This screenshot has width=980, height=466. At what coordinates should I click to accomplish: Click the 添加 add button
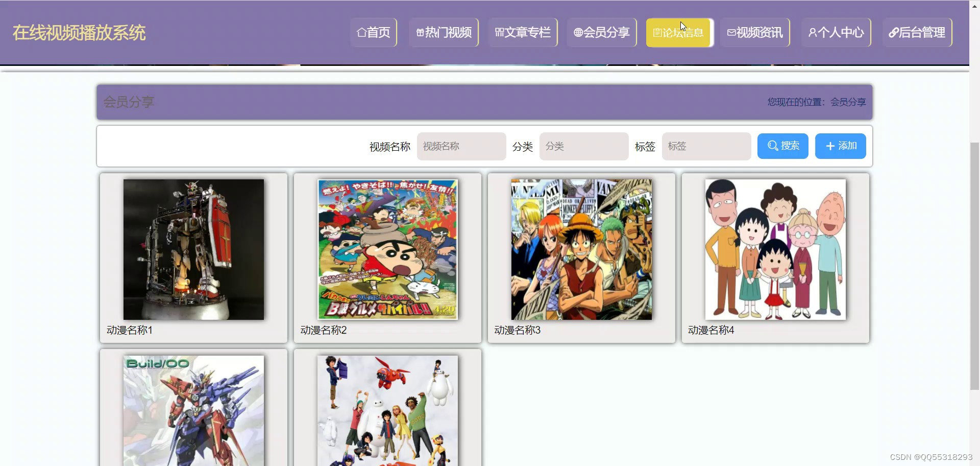click(x=840, y=146)
